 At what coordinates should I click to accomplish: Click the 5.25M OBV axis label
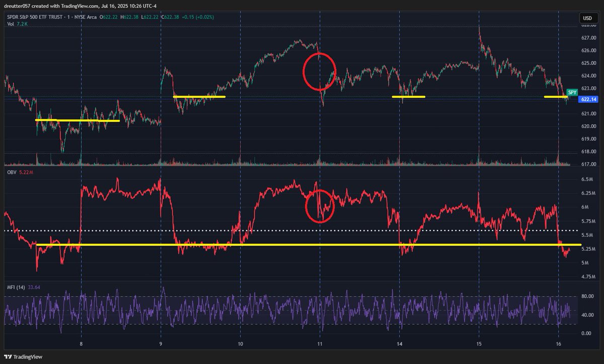pos(588,249)
